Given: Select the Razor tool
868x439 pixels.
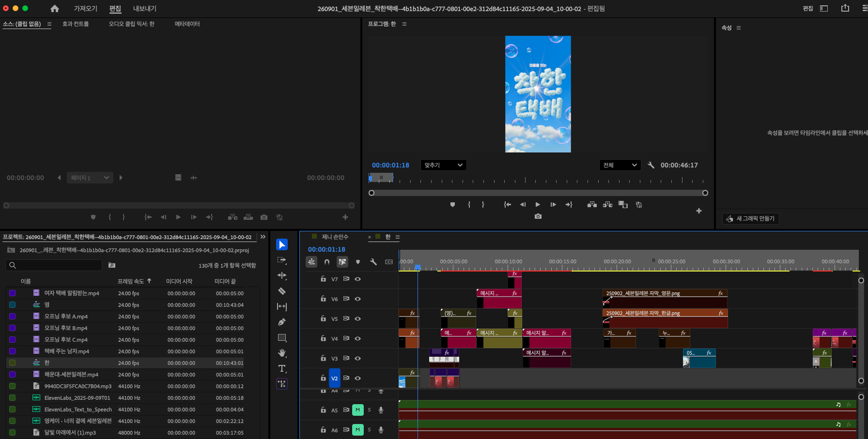Looking at the screenshot, I should [x=282, y=291].
